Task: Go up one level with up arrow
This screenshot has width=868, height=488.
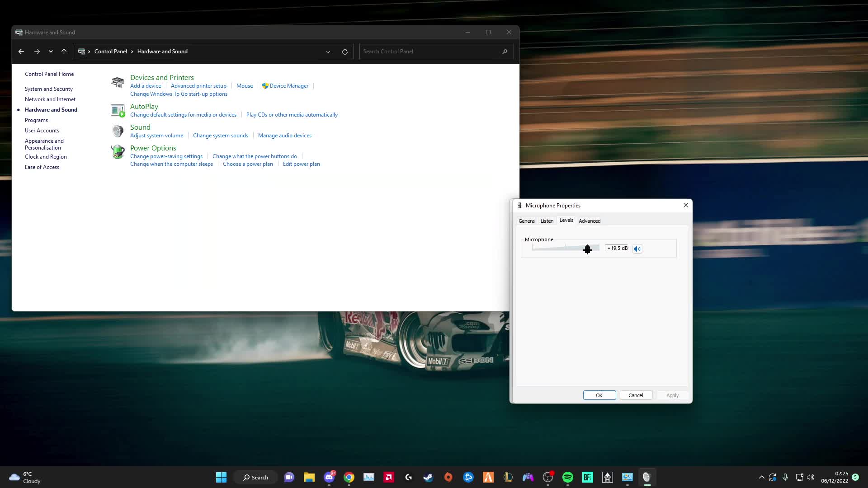Action: tap(64, 52)
